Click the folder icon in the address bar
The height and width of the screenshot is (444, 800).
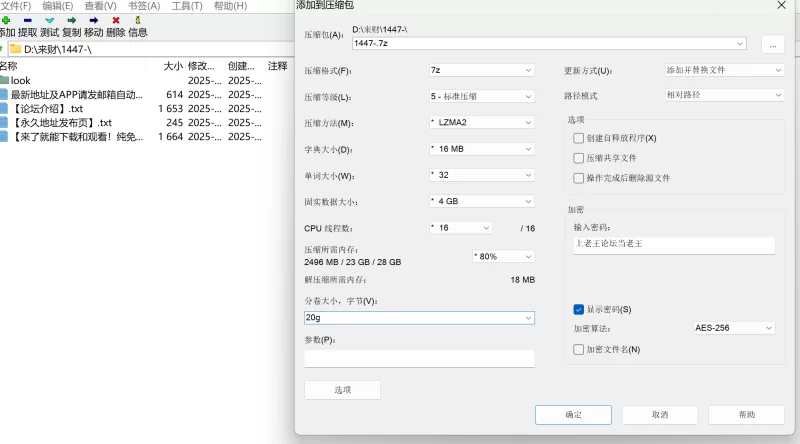click(x=15, y=49)
